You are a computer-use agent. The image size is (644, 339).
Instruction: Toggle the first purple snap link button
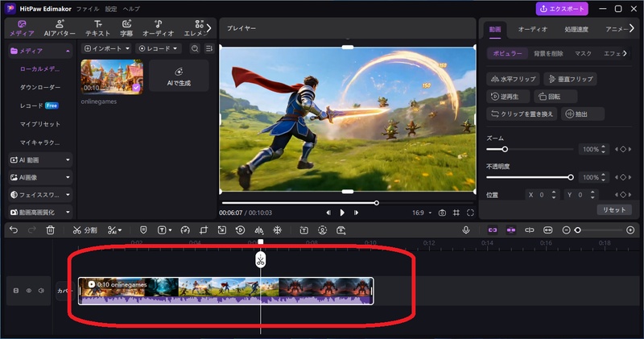(493, 230)
